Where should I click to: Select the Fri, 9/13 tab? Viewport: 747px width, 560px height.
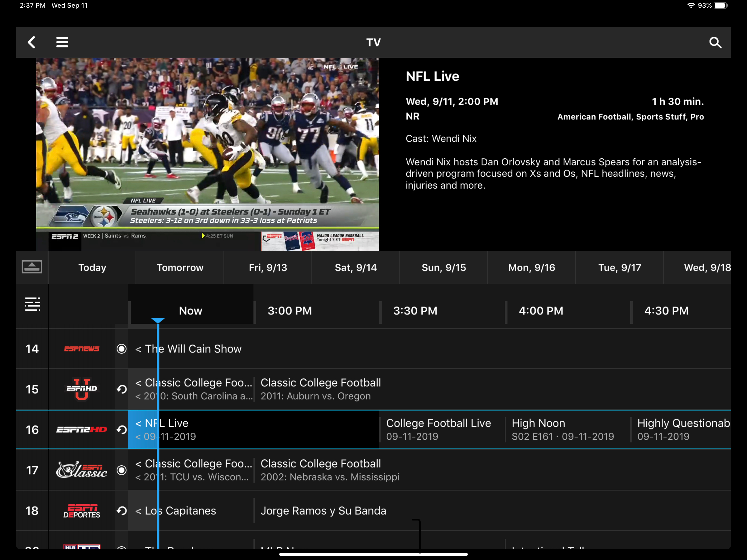tap(268, 267)
